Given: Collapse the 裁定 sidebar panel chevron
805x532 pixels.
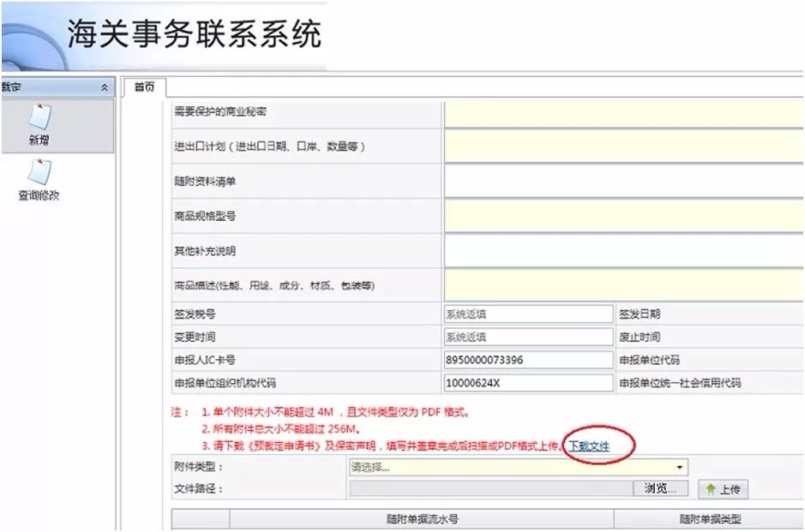Looking at the screenshot, I should coord(105,87).
